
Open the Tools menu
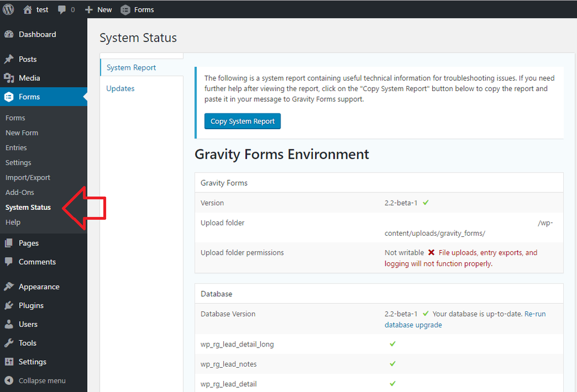point(28,343)
